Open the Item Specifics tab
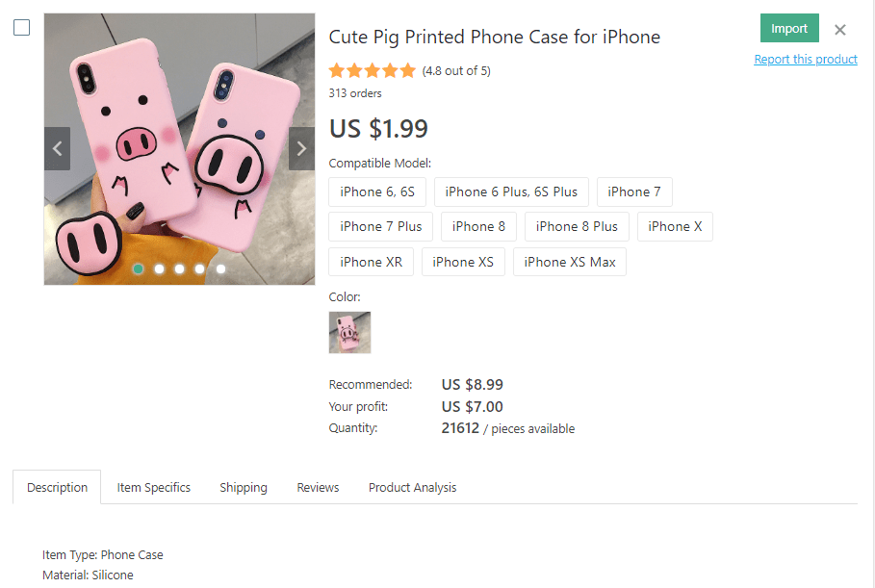 (x=154, y=488)
